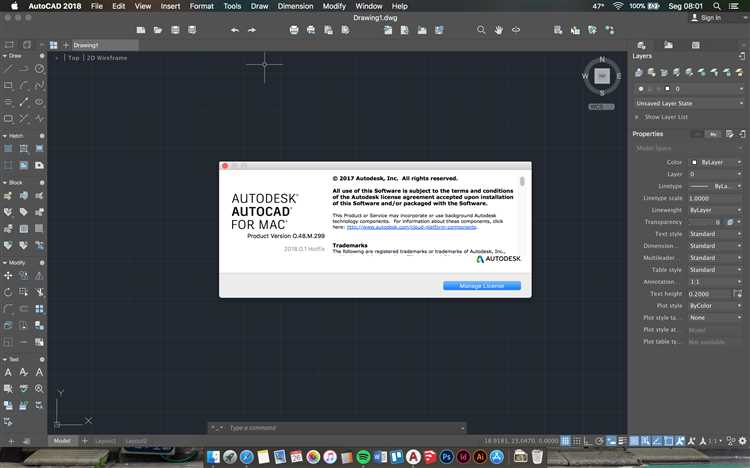The width and height of the screenshot is (750, 468).
Task: Open Spotify from the Dock
Action: (364, 457)
